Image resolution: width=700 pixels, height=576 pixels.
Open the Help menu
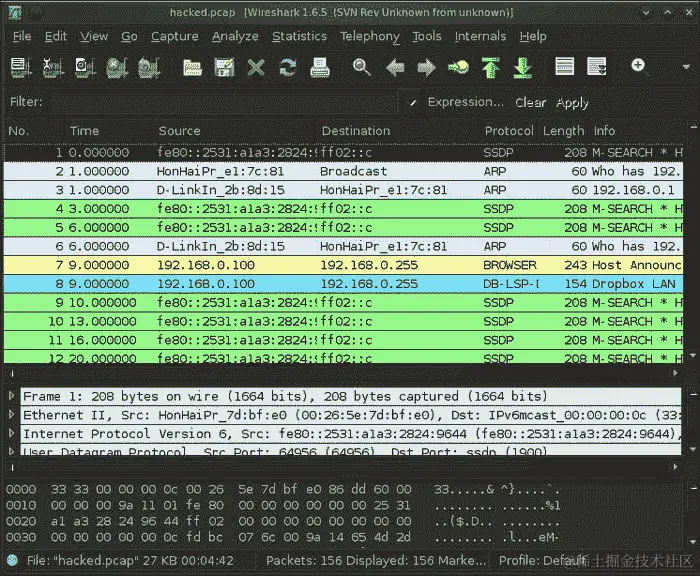(x=533, y=36)
